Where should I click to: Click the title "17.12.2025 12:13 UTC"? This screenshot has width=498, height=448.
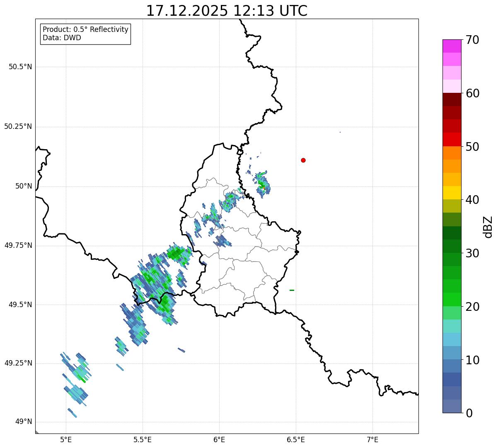[227, 10]
